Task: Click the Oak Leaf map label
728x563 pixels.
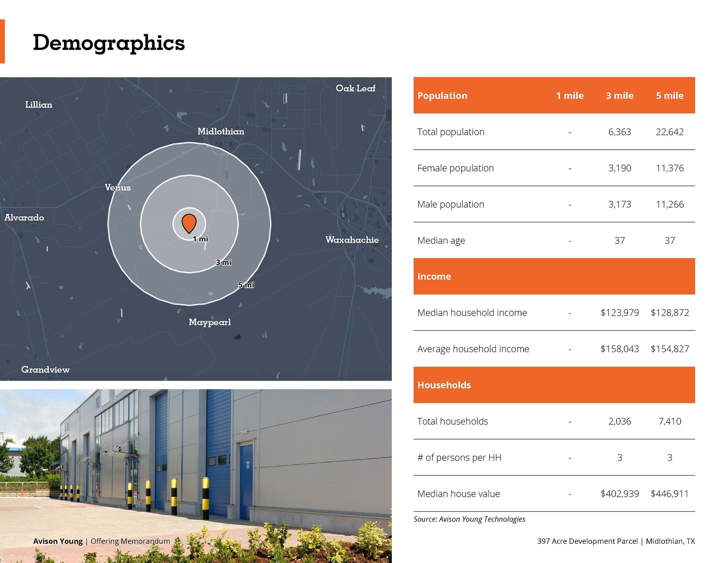Action: pos(355,88)
